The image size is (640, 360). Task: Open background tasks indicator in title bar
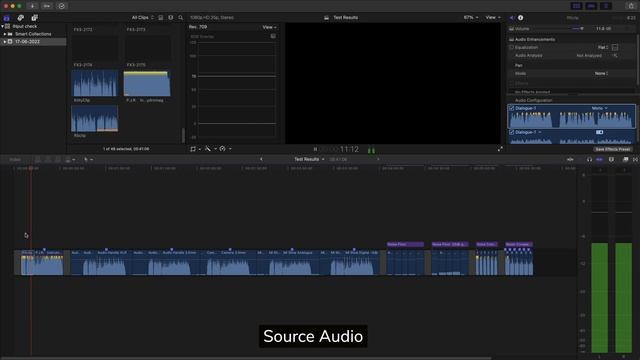[62, 6]
